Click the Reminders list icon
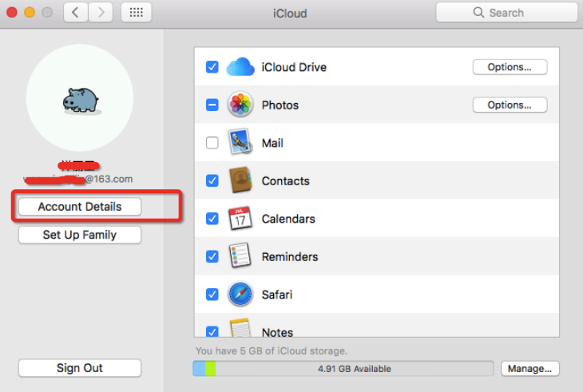 click(x=240, y=255)
